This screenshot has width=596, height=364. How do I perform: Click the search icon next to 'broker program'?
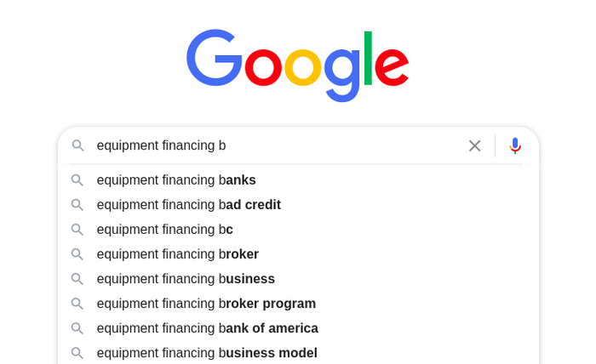pos(77,304)
